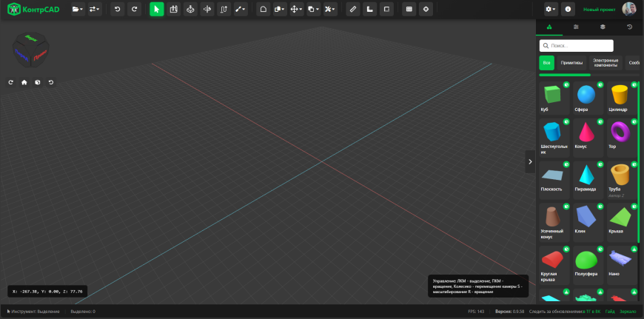Add the Шестиугольник shape

[x=554, y=138]
